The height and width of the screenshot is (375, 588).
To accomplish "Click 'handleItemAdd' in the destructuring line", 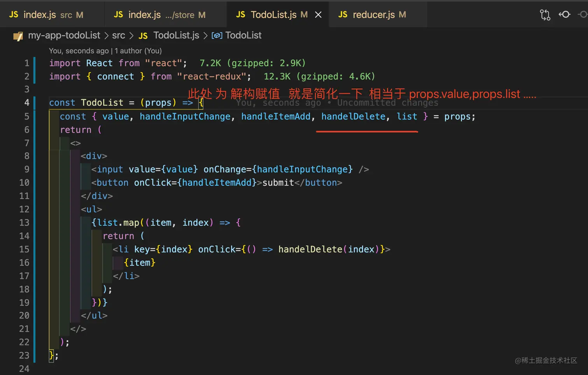I will click(x=276, y=117).
